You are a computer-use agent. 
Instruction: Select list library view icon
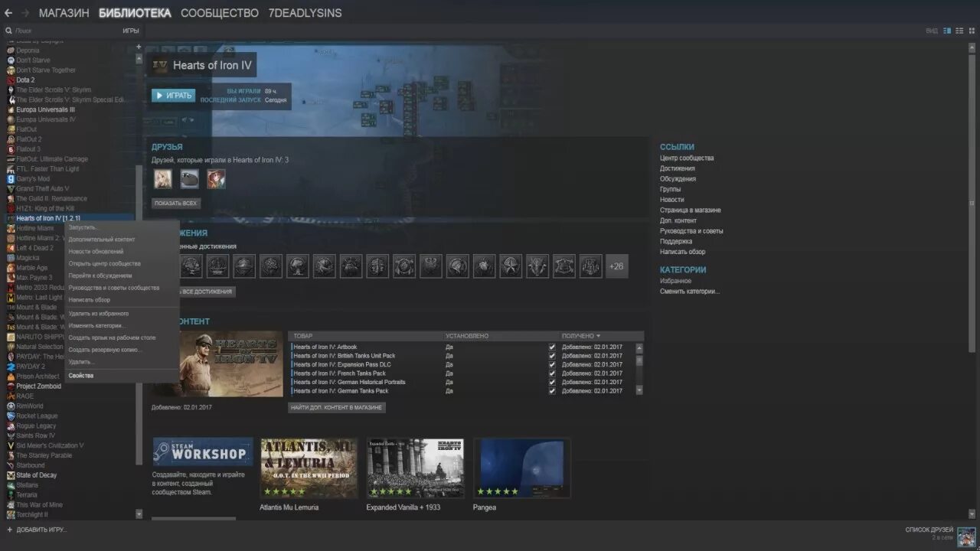[959, 31]
